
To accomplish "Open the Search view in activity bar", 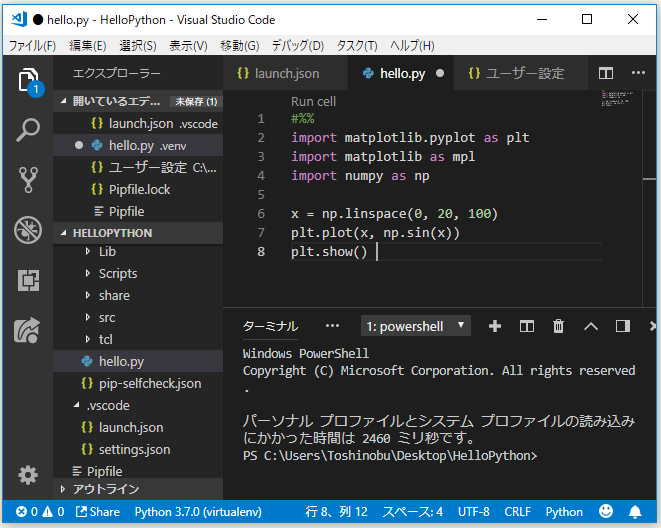I will (28, 130).
